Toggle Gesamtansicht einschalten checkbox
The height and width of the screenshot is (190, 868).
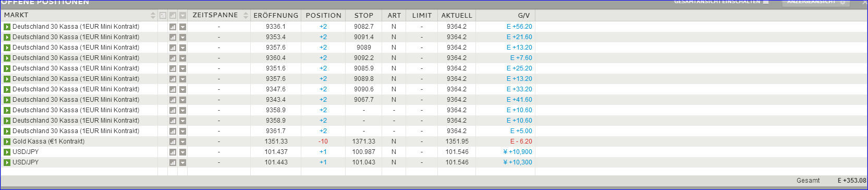point(766,2)
